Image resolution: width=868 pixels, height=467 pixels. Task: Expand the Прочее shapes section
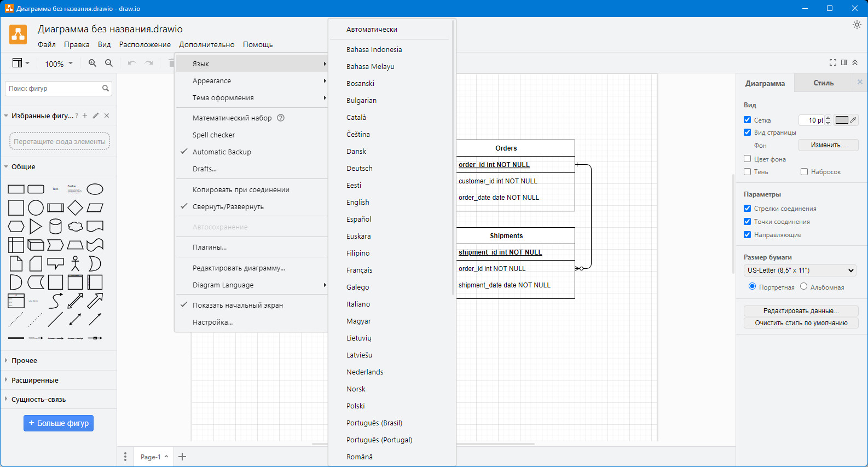[59, 361]
